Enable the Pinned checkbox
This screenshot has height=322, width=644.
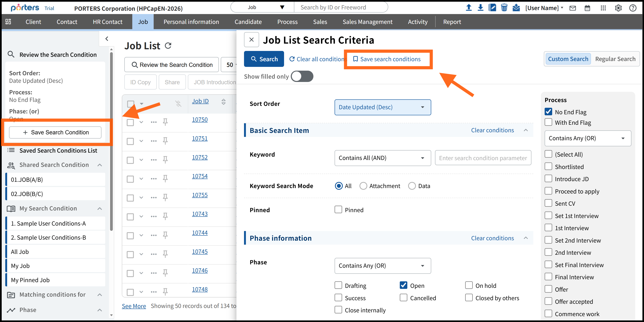point(338,210)
